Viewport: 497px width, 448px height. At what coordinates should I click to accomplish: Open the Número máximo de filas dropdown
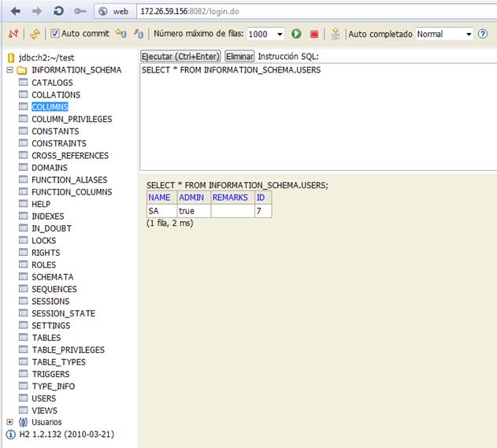click(265, 34)
